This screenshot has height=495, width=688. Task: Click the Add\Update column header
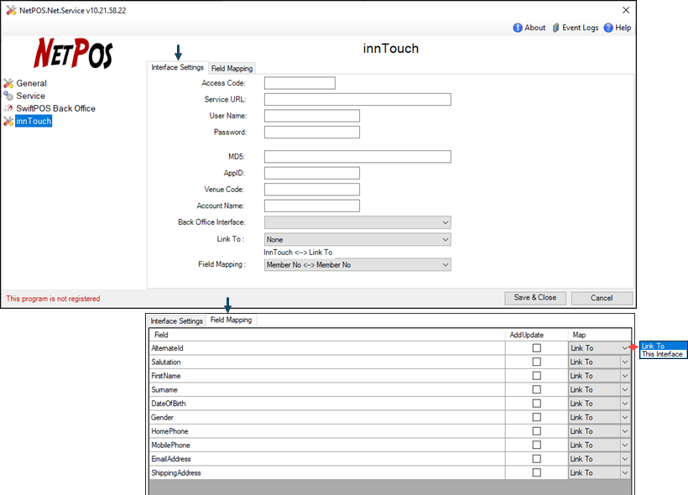click(536, 335)
